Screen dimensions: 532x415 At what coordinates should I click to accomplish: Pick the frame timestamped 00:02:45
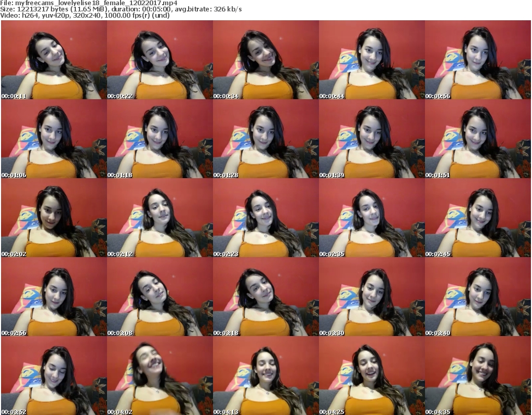(x=478, y=218)
